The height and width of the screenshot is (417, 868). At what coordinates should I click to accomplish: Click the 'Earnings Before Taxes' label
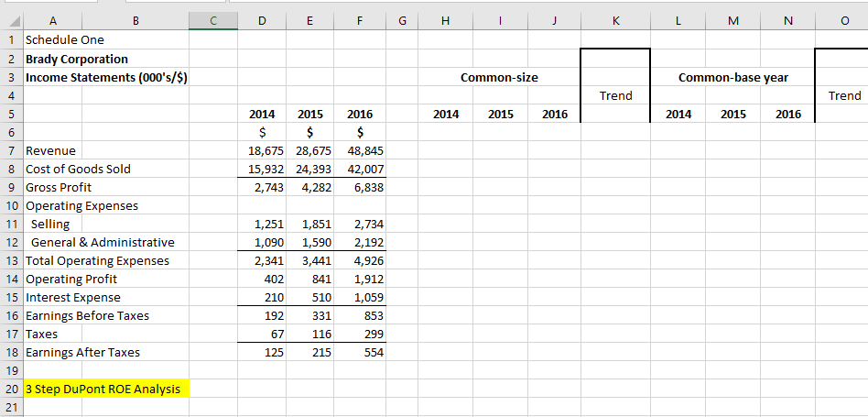click(87, 316)
